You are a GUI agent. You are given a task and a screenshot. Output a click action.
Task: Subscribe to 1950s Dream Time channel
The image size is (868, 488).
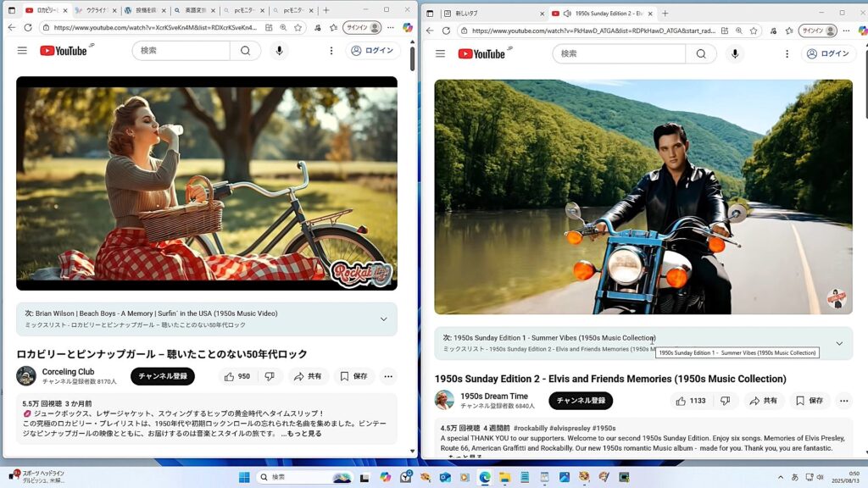581,401
